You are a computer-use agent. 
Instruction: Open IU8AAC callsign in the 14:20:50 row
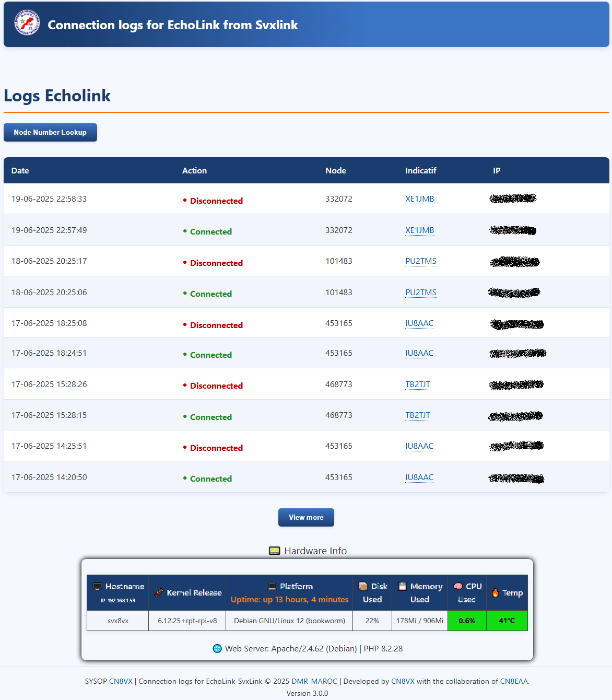point(419,477)
